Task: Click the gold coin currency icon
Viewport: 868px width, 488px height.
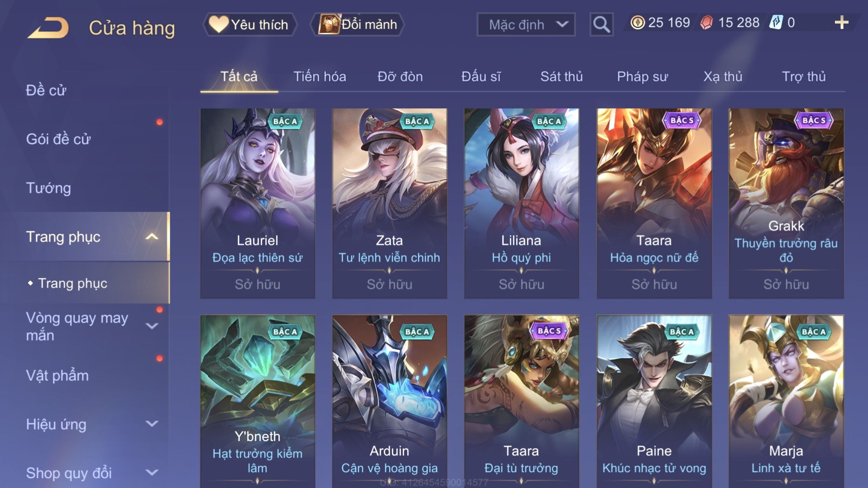Action: point(637,22)
